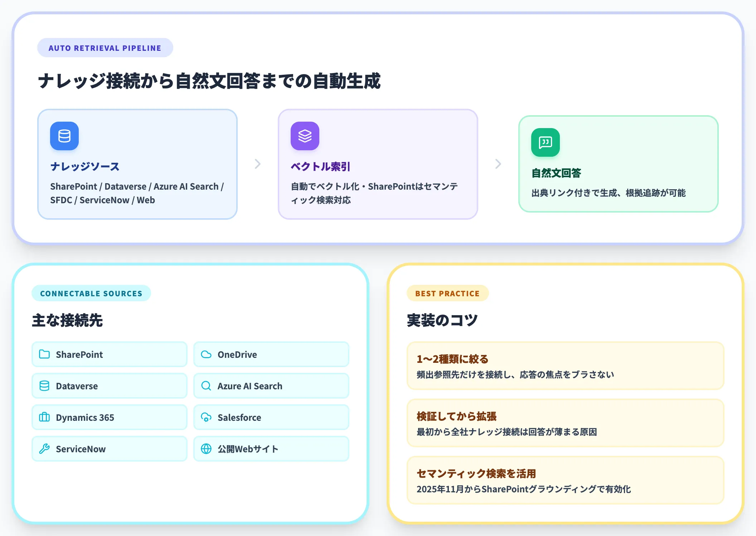Click the text 頻出参照先だけを接続し、応答の焦点をブラさない
Viewport: 756px width, 536px height.
[x=515, y=375]
